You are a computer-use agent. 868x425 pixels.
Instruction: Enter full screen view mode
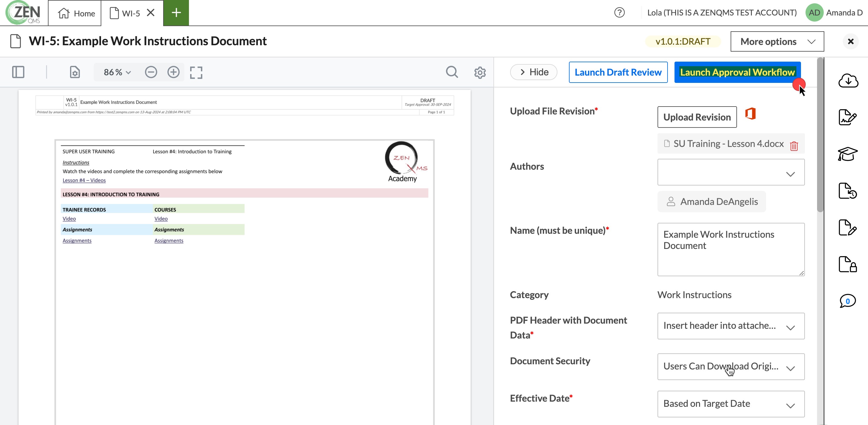pyautogui.click(x=196, y=73)
